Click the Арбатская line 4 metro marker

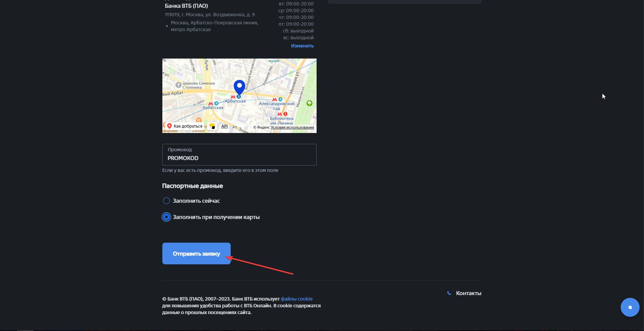click(x=213, y=104)
